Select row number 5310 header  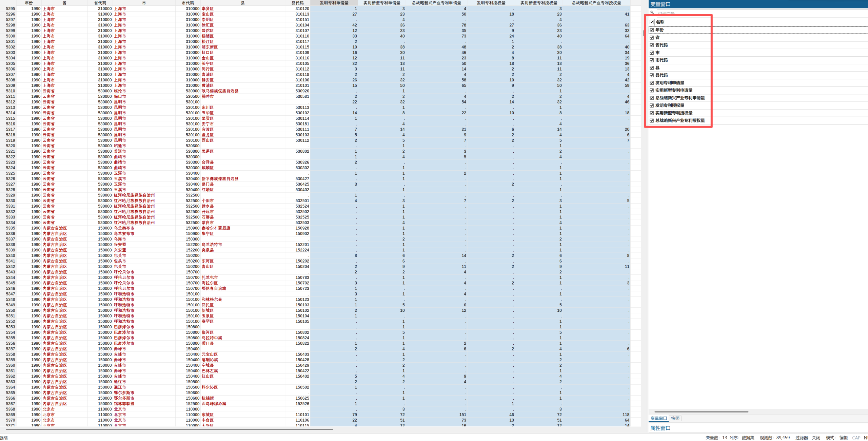(10, 91)
